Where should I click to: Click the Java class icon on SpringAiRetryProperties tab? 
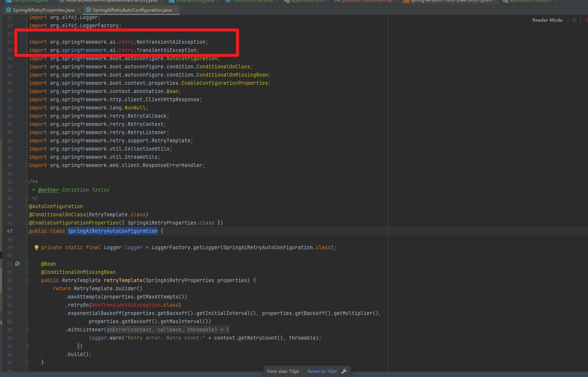click(x=9, y=10)
